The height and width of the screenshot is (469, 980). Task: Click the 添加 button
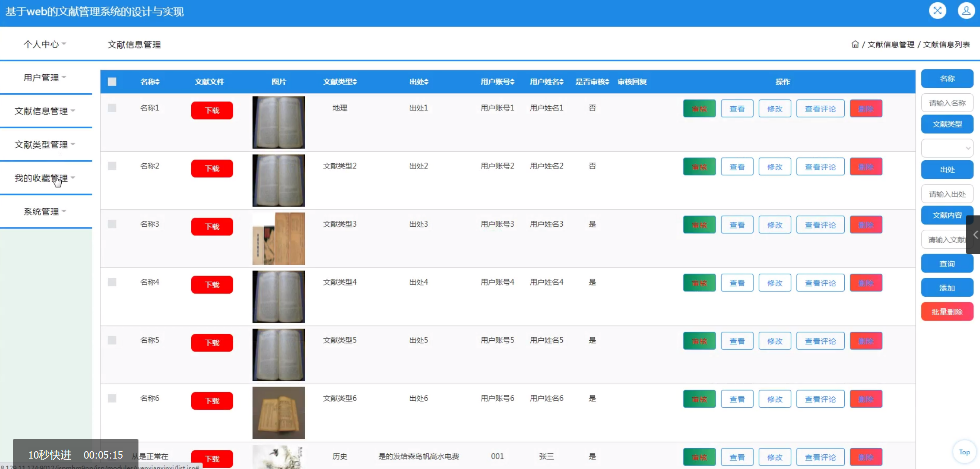click(x=947, y=287)
